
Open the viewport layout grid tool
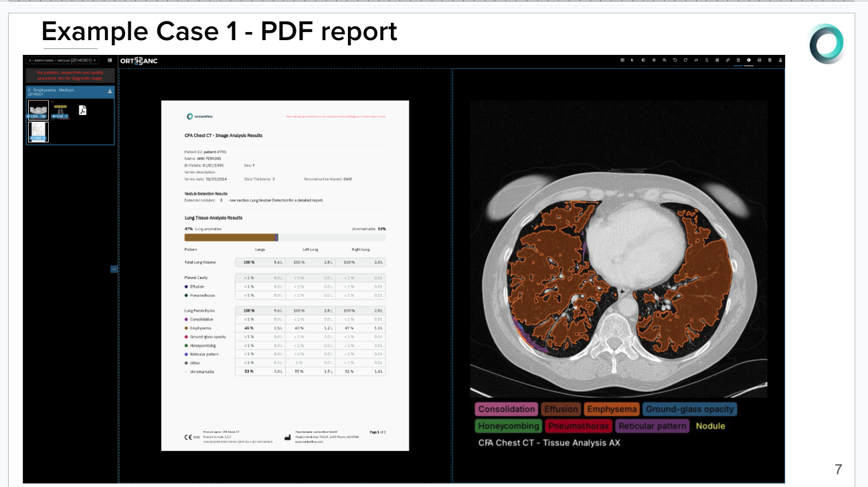pyautogui.click(x=622, y=60)
